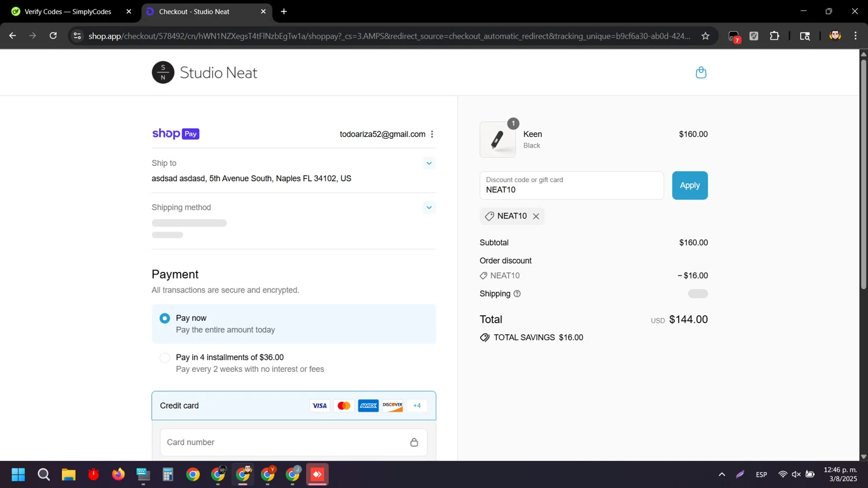Click the Studio Neat store name

click(218, 73)
